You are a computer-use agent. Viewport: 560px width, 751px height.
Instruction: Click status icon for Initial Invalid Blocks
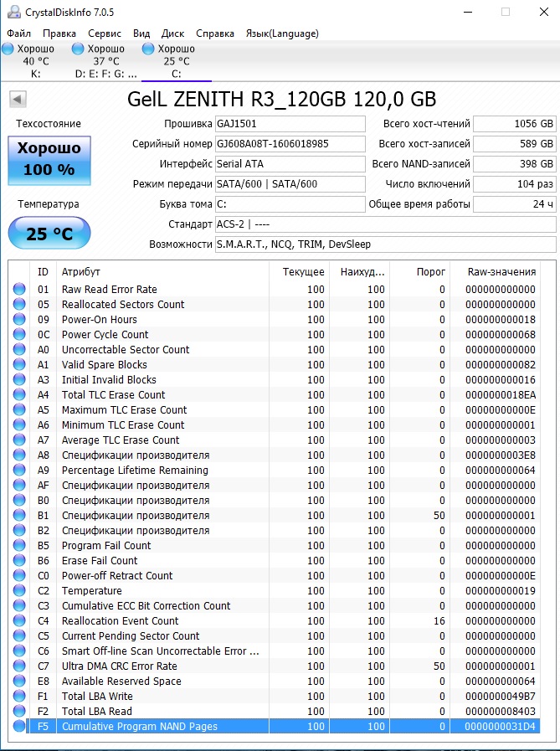19,379
